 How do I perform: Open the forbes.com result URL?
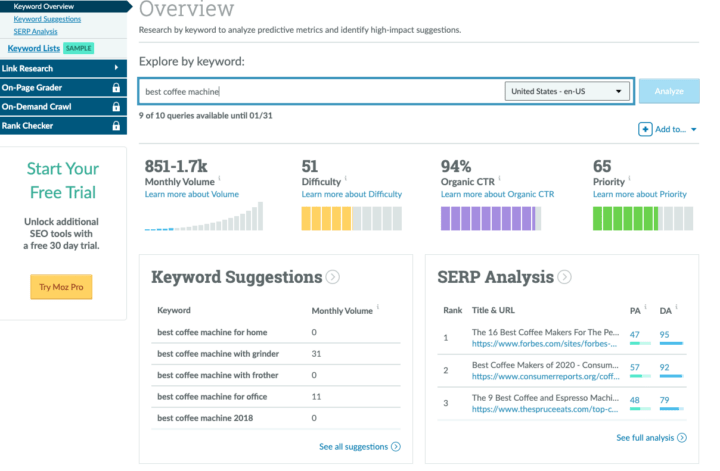(x=544, y=344)
